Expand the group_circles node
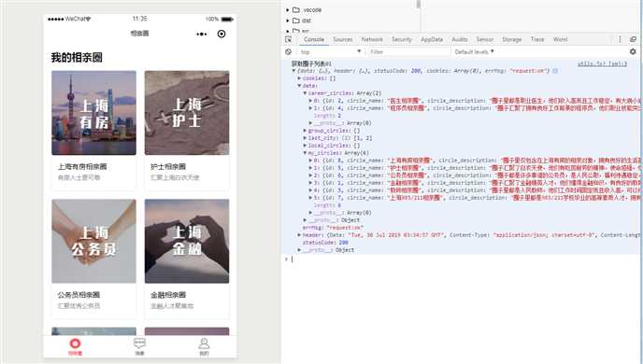 click(x=305, y=131)
